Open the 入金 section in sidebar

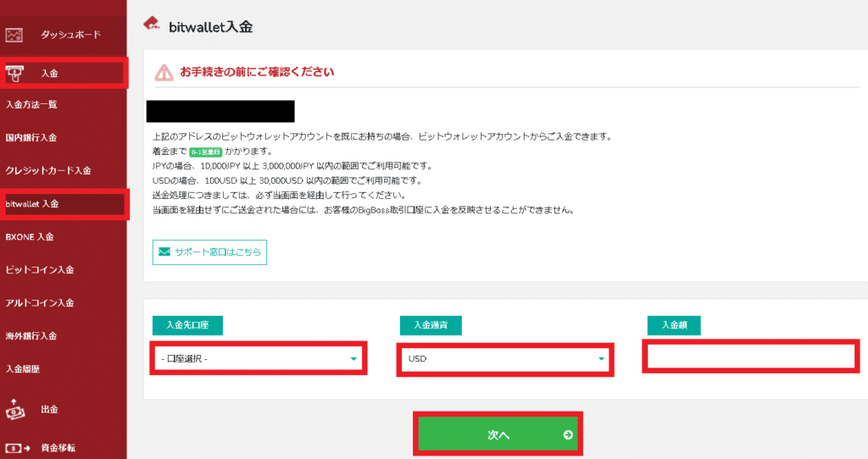(63, 73)
